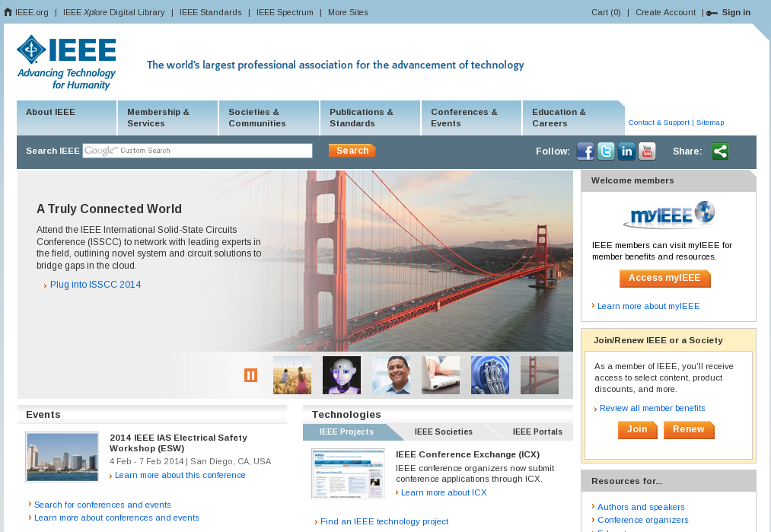
Task: Open IEEE Facebook page icon
Action: click(585, 151)
